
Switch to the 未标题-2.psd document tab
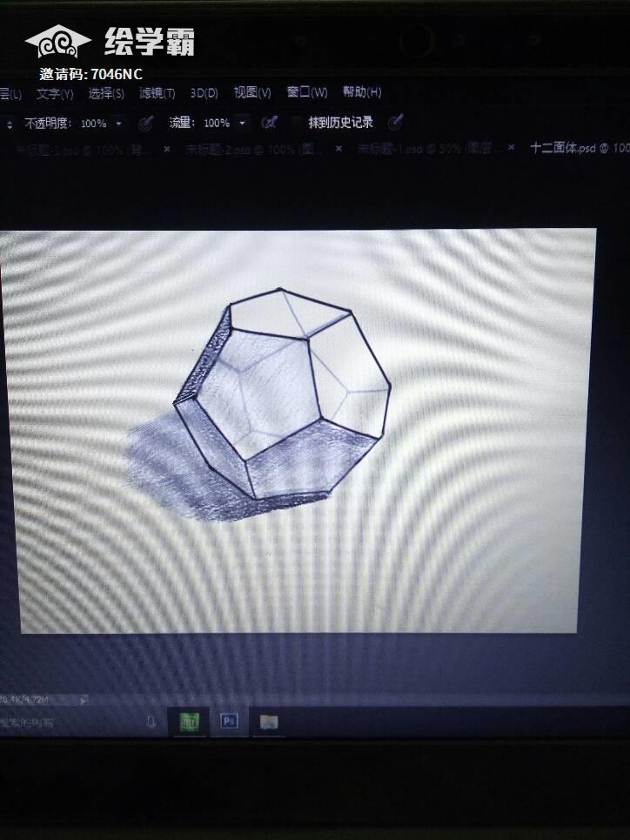pyautogui.click(x=254, y=150)
